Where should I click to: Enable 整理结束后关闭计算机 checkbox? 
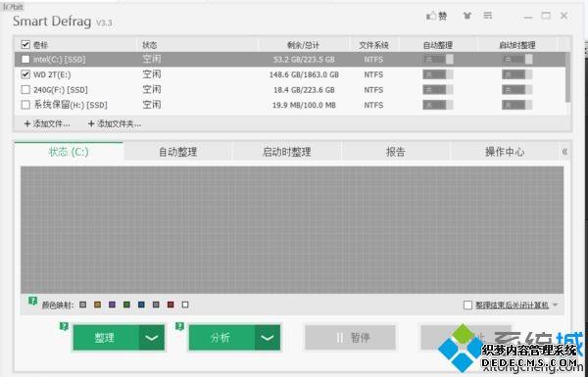pos(467,306)
